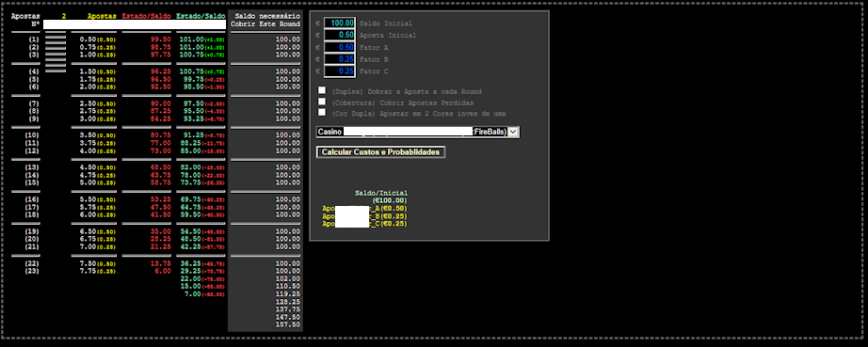Click required balance 102.00
This screenshot has width=868, height=347.
point(288,279)
